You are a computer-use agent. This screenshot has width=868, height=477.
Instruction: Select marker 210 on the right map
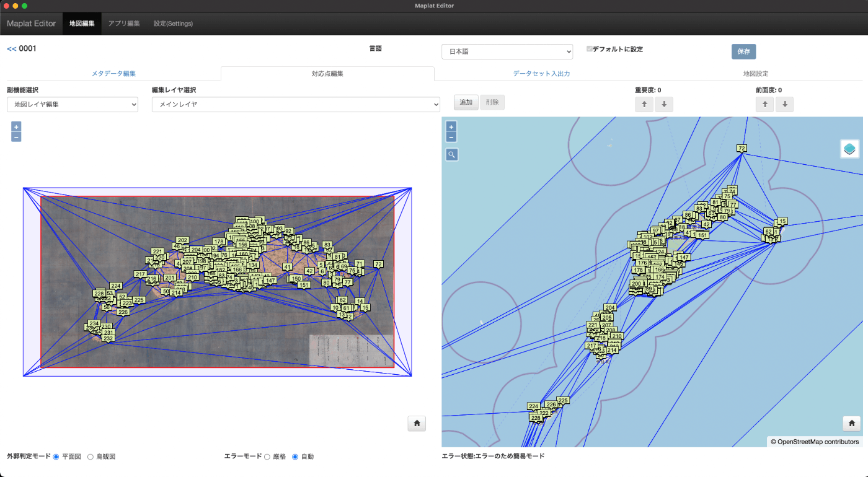[x=617, y=336]
